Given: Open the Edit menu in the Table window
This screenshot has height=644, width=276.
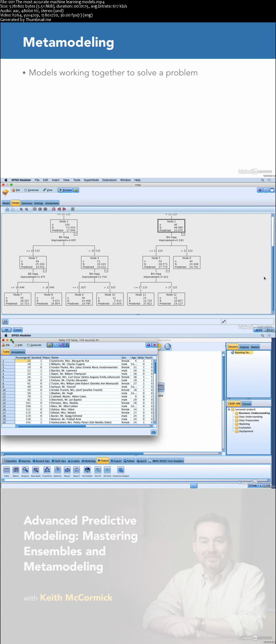Looking at the screenshot, I should 18,345.
